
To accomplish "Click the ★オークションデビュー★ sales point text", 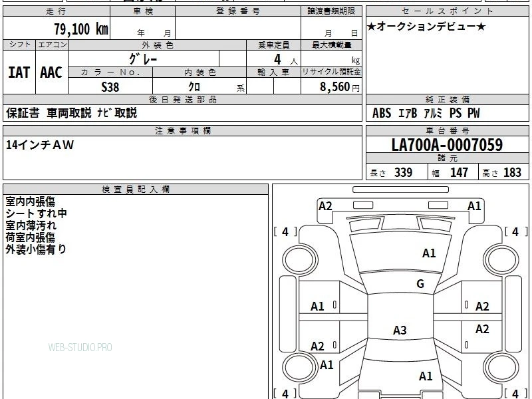I will coord(426,27).
